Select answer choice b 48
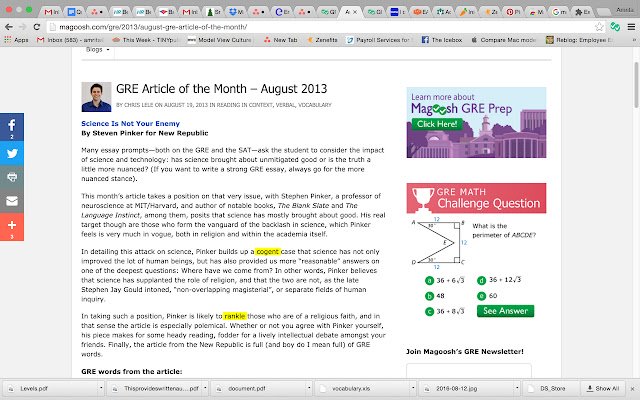This screenshot has width=640, height=400. 435,296
